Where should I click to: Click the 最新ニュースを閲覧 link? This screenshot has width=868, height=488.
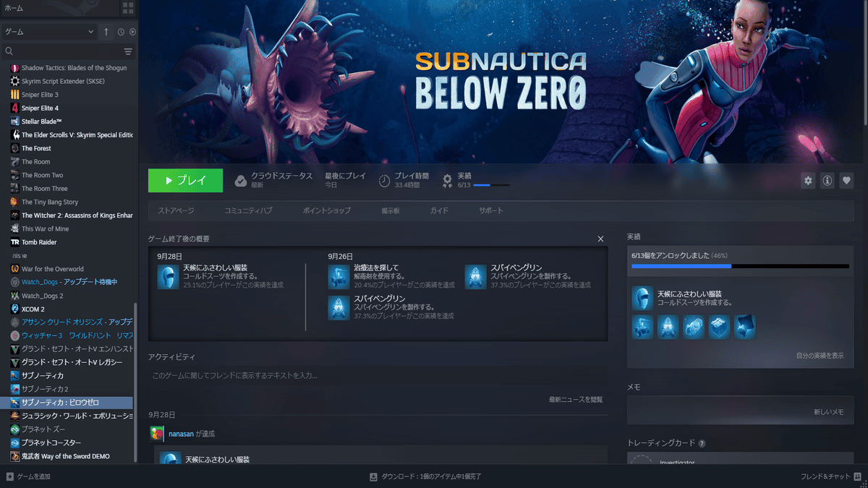coord(575,399)
